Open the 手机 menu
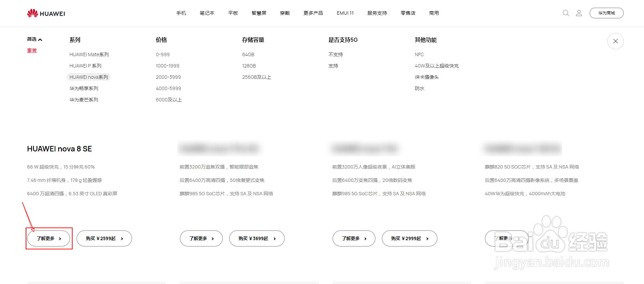644x284 pixels. [x=181, y=13]
